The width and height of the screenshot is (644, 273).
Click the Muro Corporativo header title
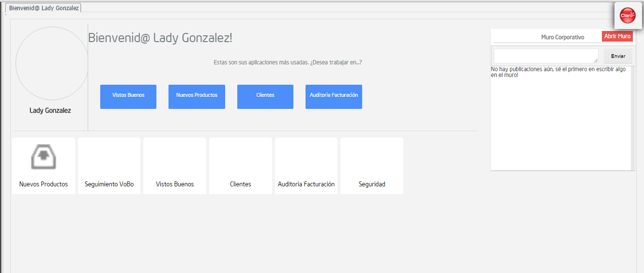[562, 37]
